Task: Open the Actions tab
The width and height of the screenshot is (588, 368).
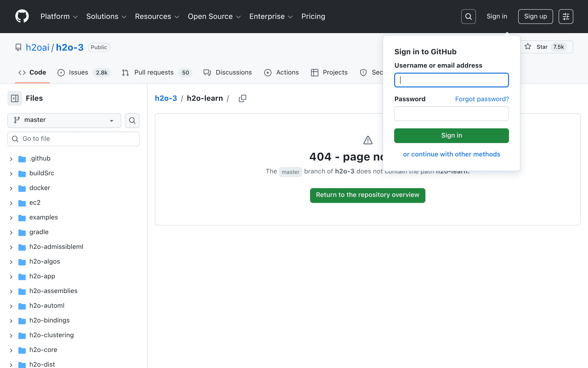Action: pyautogui.click(x=281, y=72)
